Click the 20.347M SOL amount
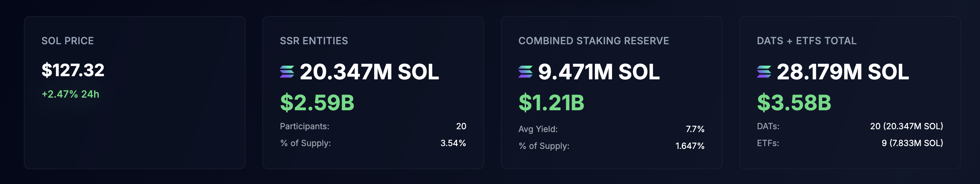This screenshot has width=980, height=184. (369, 72)
